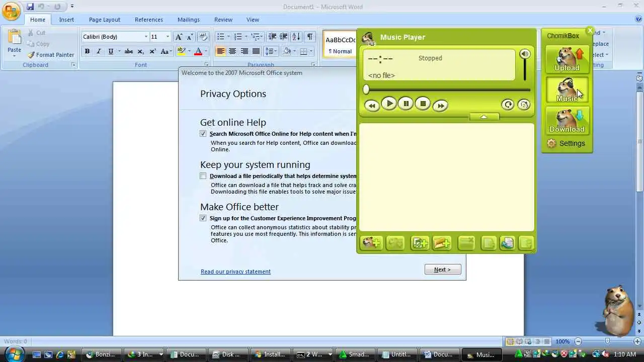Image resolution: width=644 pixels, height=362 pixels.
Task: Click ChomikBox Music button
Action: [x=567, y=90]
